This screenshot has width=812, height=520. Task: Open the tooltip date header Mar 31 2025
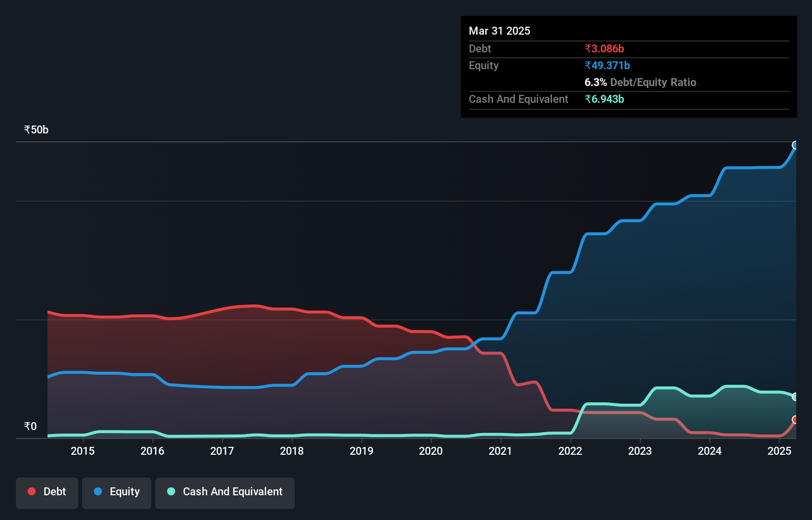point(499,31)
